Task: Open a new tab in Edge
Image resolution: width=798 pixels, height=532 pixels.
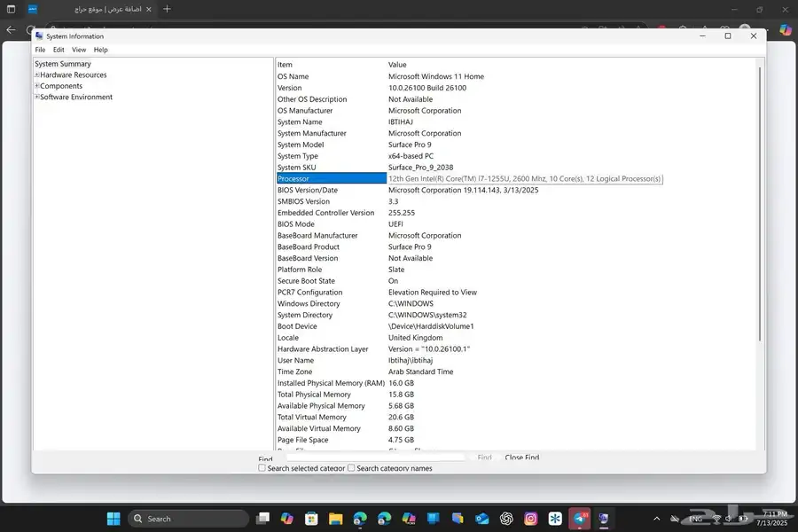Action: click(167, 9)
